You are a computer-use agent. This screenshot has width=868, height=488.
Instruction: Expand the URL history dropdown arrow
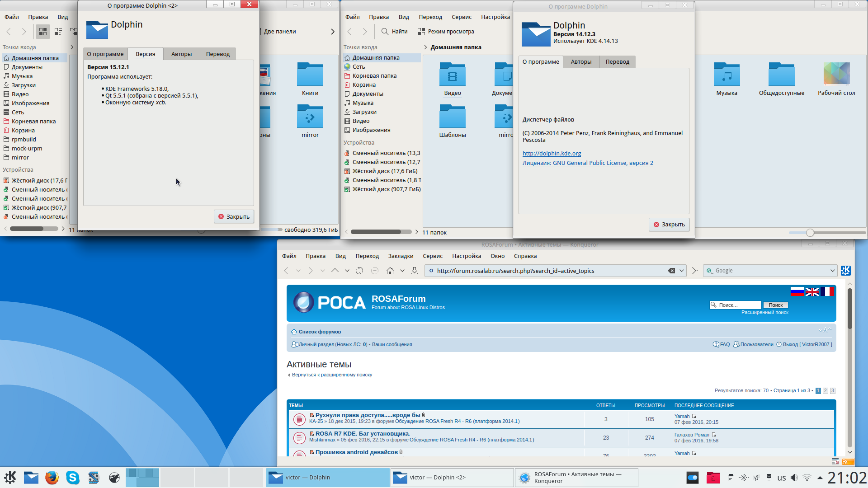pyautogui.click(x=682, y=271)
